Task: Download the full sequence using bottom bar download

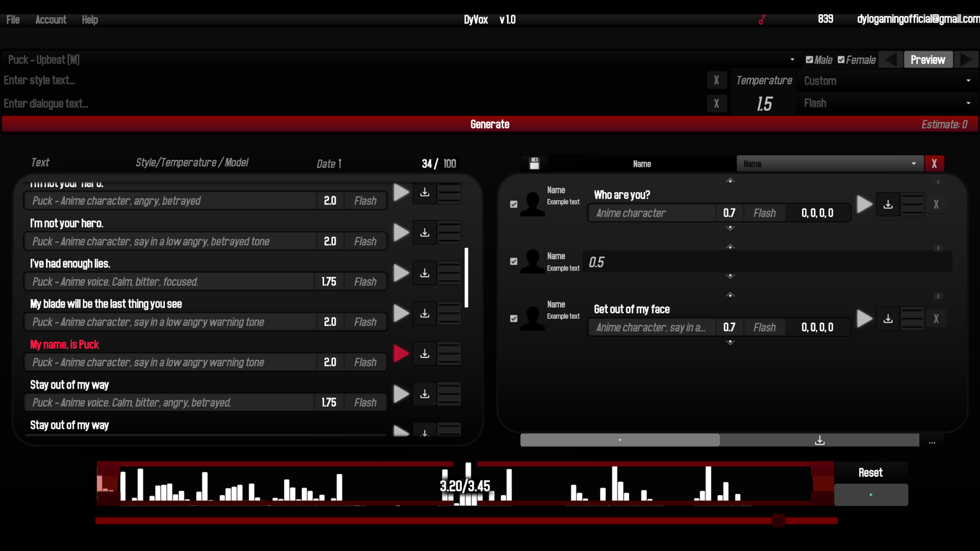Action: pos(820,440)
